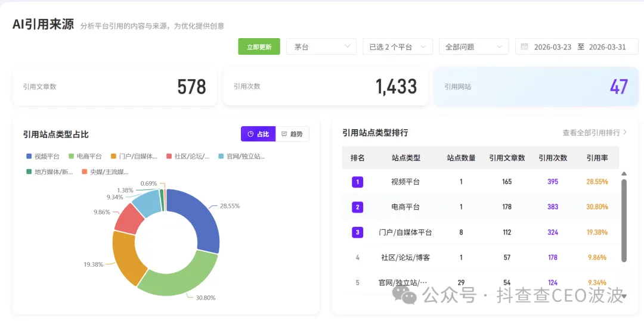
Task: Select the 引用文章数 578 card
Action: click(115, 86)
